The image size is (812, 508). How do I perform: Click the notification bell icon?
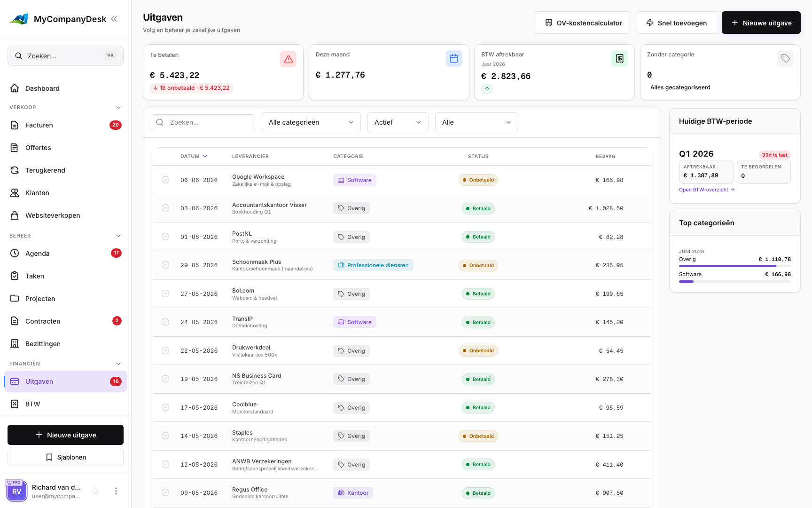(x=95, y=491)
